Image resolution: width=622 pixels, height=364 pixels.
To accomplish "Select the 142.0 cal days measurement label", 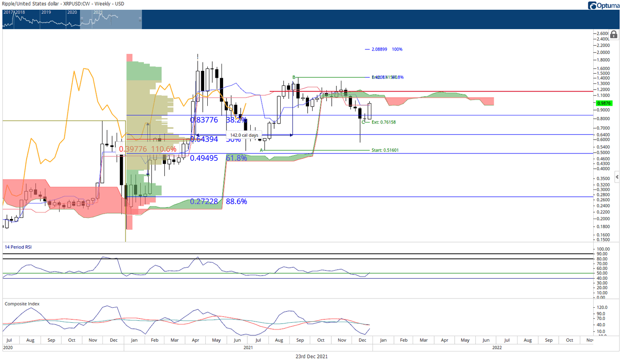I will (244, 135).
